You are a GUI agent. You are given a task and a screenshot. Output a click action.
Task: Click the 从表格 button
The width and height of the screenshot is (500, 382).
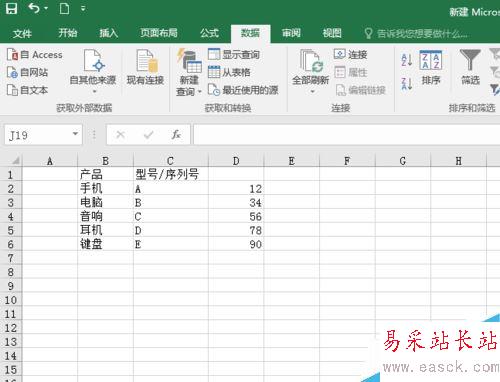pos(229,72)
